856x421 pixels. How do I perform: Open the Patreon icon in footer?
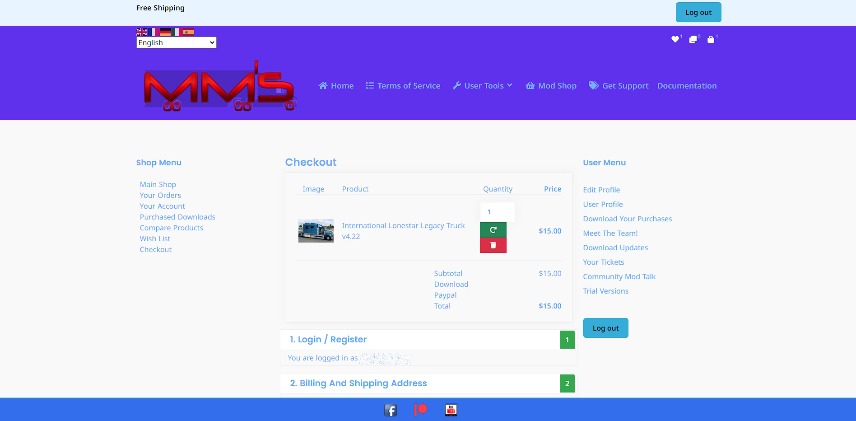point(421,410)
